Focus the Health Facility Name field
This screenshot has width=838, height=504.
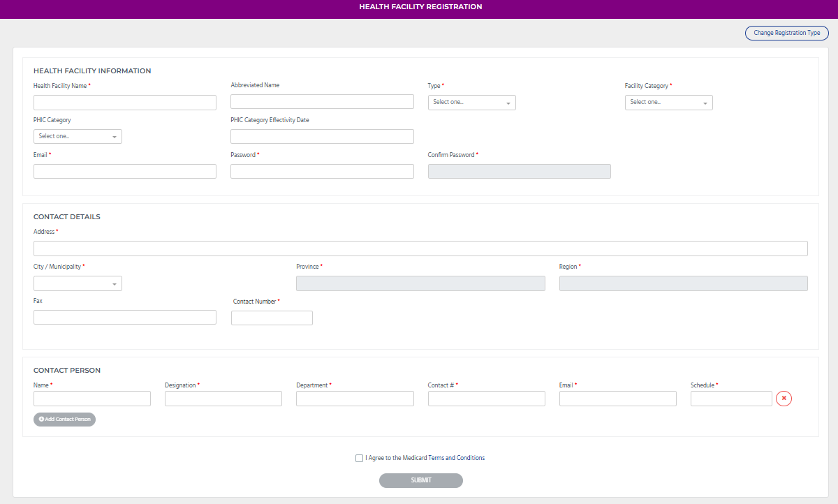pyautogui.click(x=125, y=103)
